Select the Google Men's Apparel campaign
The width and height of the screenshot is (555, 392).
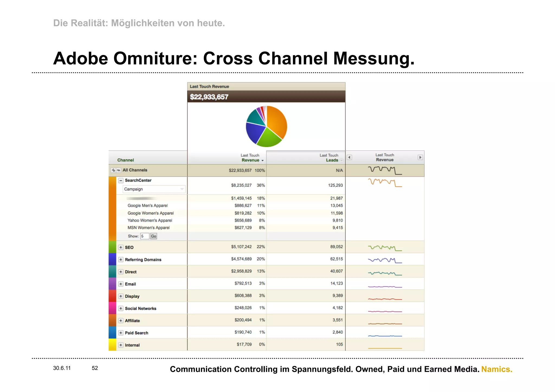pos(148,206)
